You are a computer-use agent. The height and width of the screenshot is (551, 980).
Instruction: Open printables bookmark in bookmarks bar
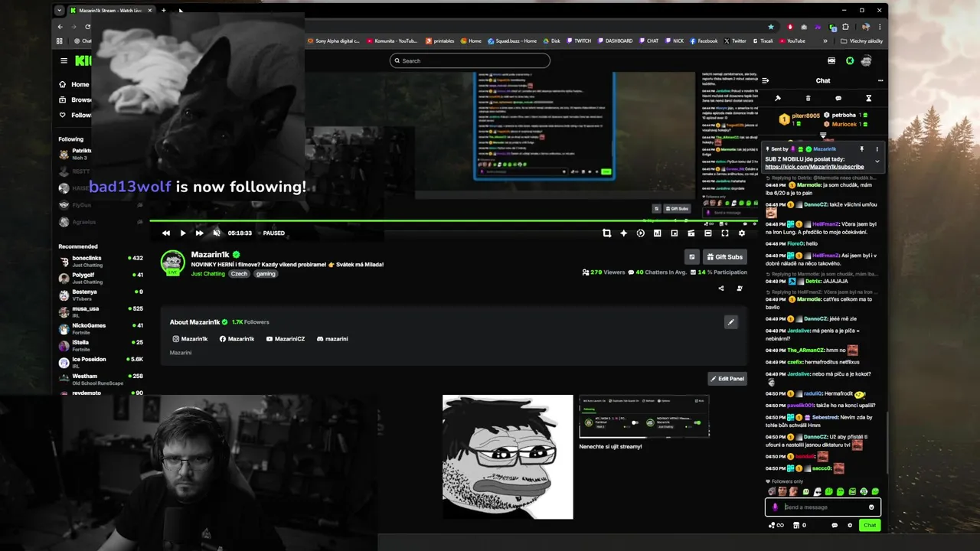[439, 41]
